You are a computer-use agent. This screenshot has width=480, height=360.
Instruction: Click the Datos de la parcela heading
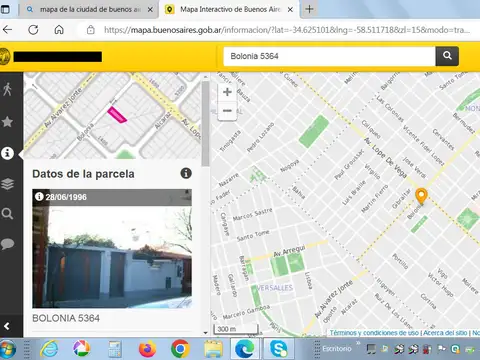[83, 174]
